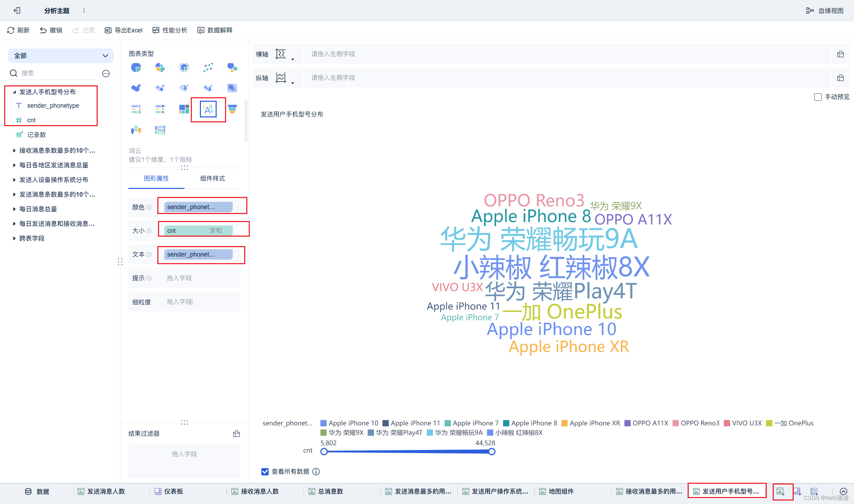Viewport: 854px width, 504px height.
Task: Click the cnt range slider right handle
Action: (x=492, y=452)
